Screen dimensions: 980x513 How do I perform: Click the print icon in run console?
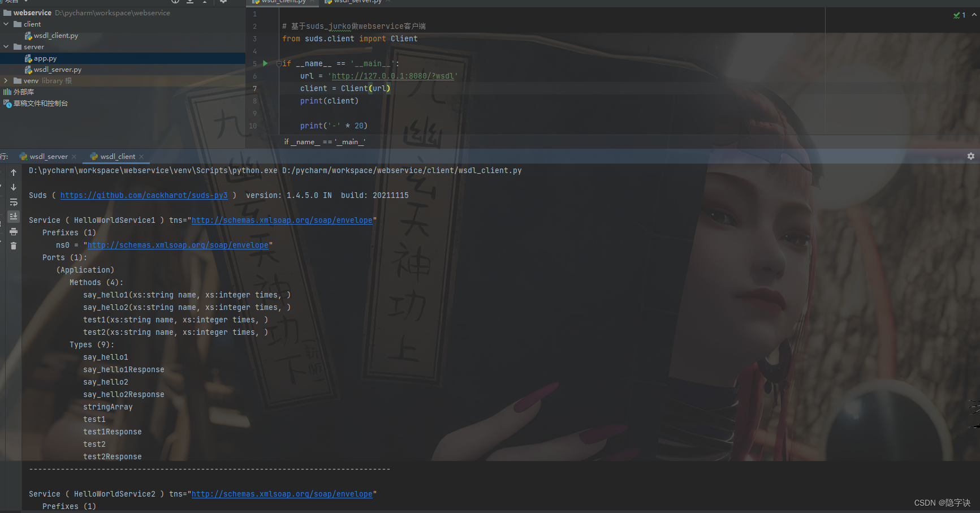(x=14, y=231)
